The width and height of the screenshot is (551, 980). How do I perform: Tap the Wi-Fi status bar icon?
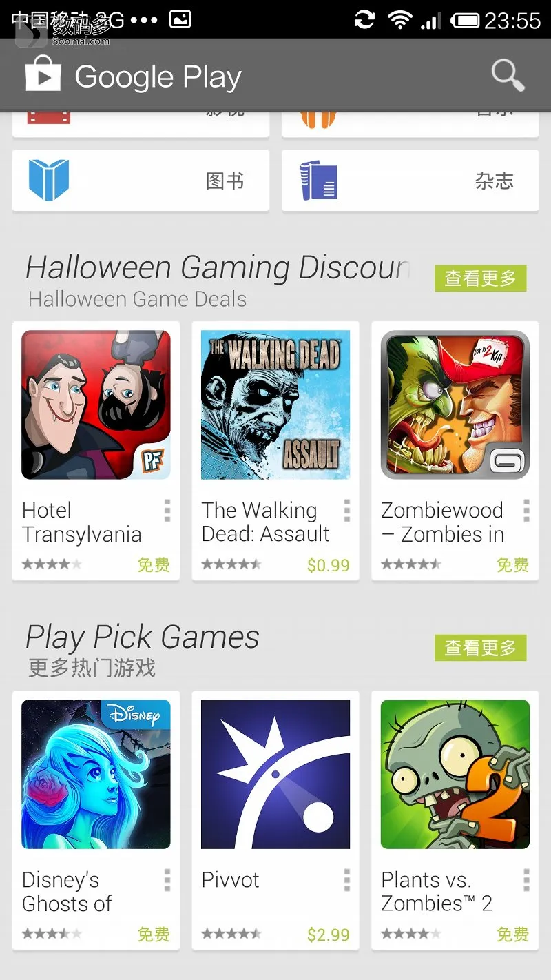pyautogui.click(x=399, y=19)
